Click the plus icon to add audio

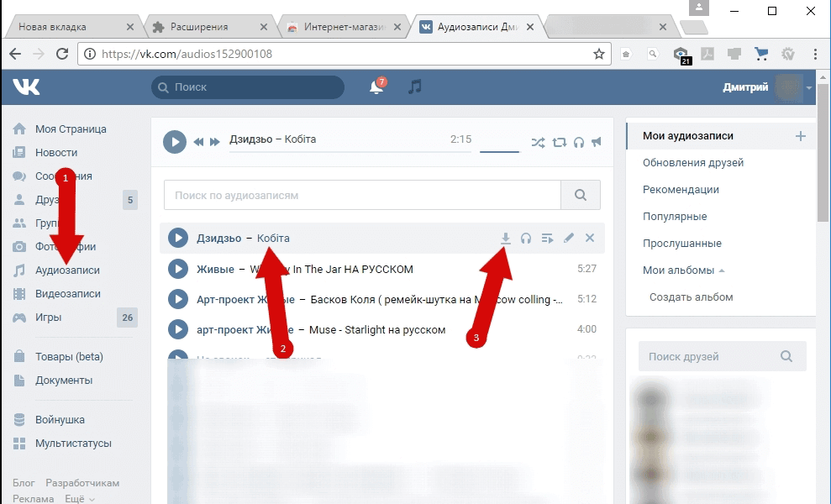[800, 136]
